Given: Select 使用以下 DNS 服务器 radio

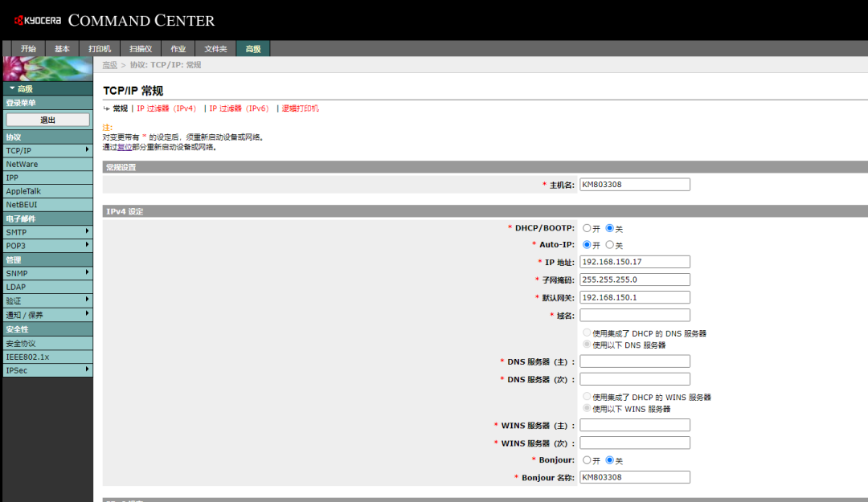Looking at the screenshot, I should click(x=586, y=345).
